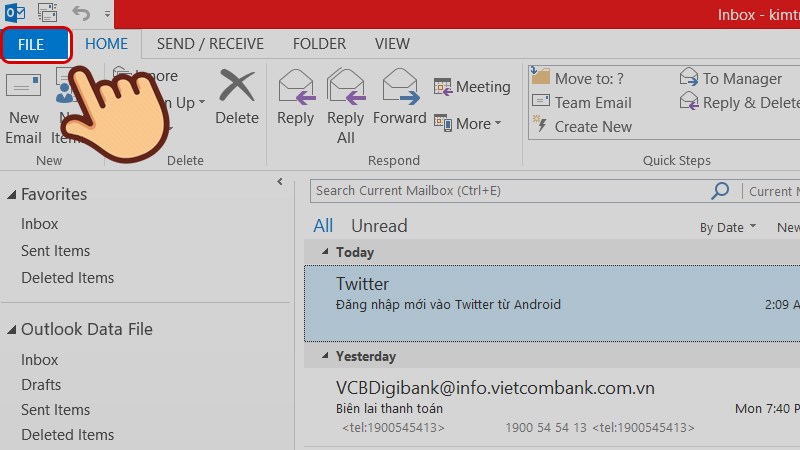Viewport: 800px width, 450px height.
Task: Reply to the selected email
Action: coord(295,97)
